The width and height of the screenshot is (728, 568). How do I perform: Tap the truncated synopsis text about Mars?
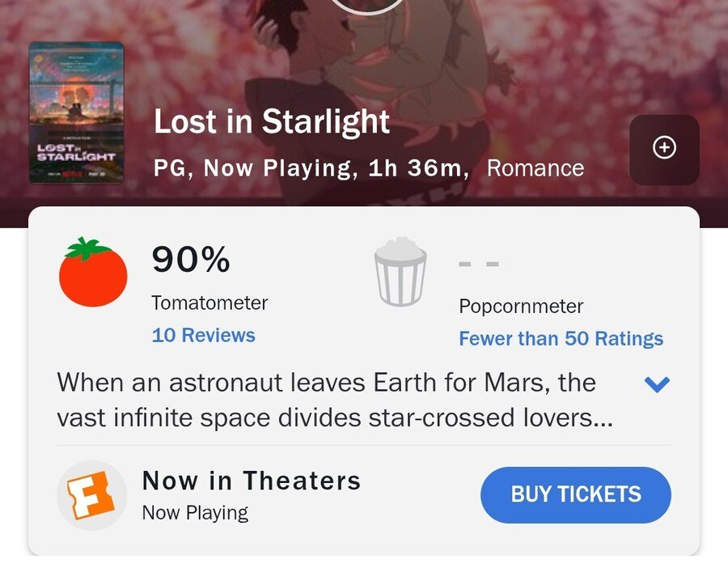point(335,400)
